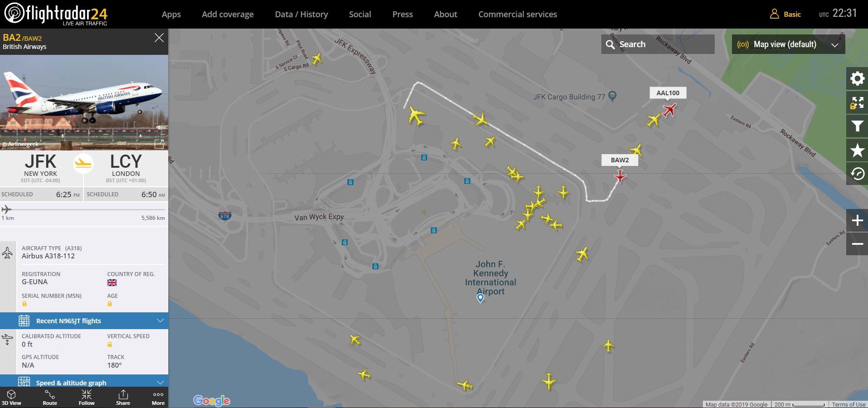This screenshot has width=868, height=408.
Task: Click the JFK airport location pin
Action: (x=480, y=298)
